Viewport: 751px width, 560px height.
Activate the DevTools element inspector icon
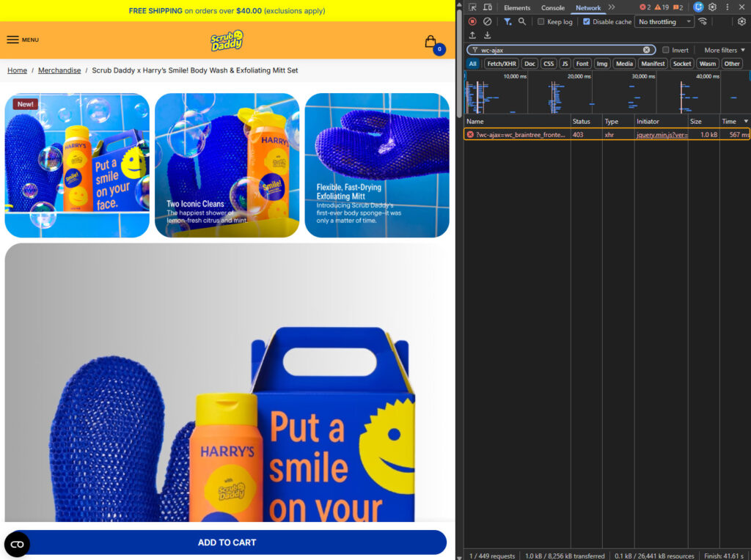(472, 7)
